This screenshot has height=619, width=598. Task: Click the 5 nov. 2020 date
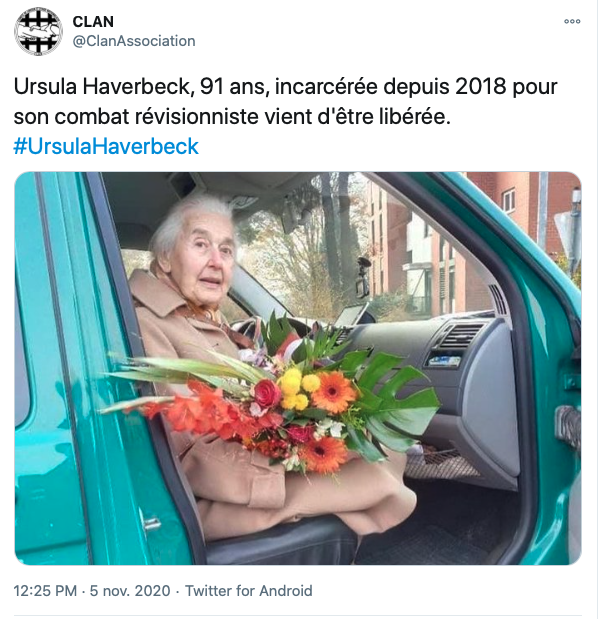(130, 591)
